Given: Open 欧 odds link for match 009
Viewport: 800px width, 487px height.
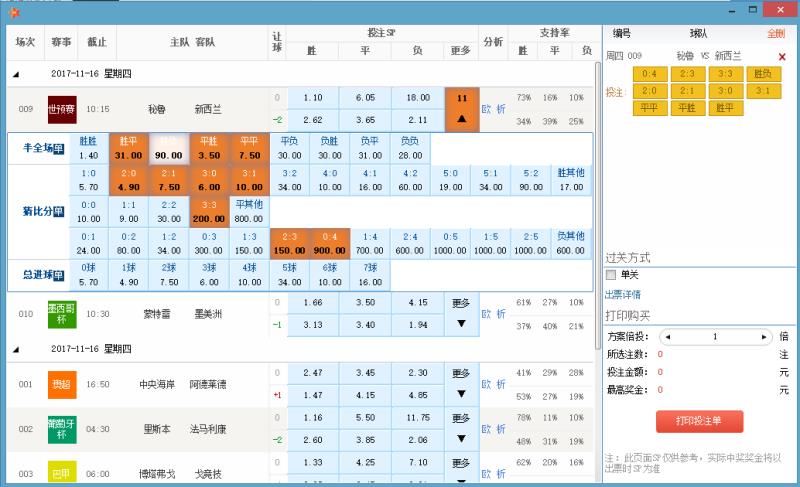Looking at the screenshot, I should coord(486,109).
